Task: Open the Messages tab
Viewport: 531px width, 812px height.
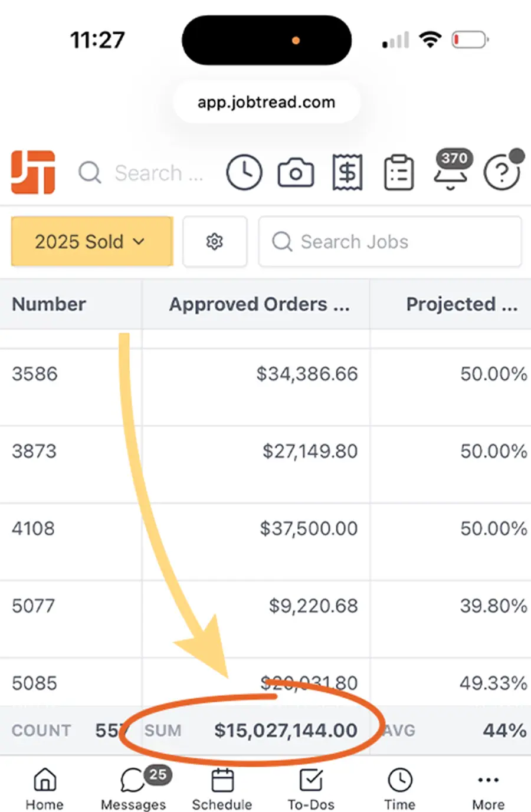Action: [133, 788]
